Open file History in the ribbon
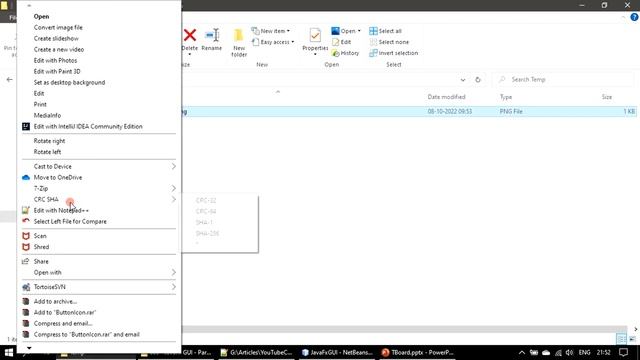Viewport: 640px width, 360px height. (x=345, y=53)
